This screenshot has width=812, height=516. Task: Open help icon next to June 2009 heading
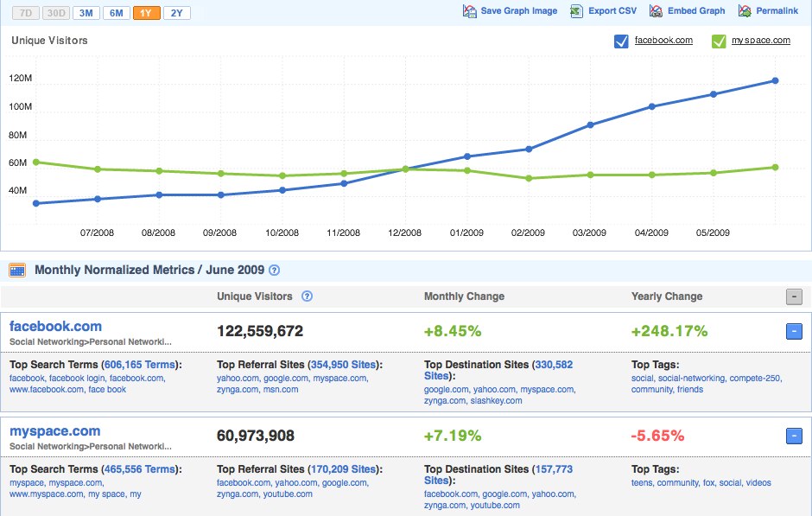pyautogui.click(x=275, y=270)
